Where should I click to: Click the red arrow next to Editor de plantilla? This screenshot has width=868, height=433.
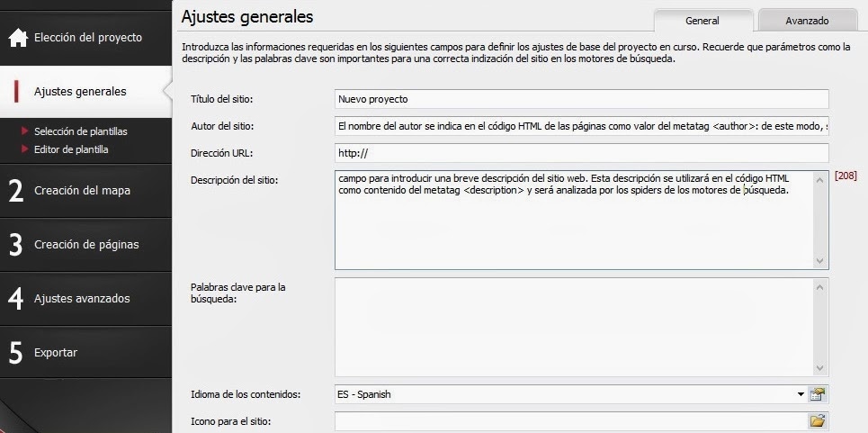24,149
